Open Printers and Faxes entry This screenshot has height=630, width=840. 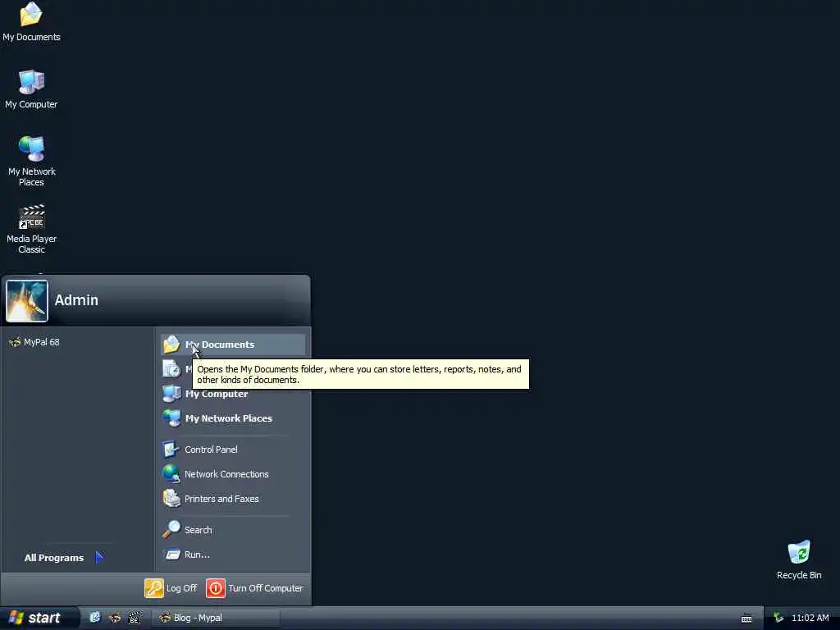pyautogui.click(x=233, y=499)
